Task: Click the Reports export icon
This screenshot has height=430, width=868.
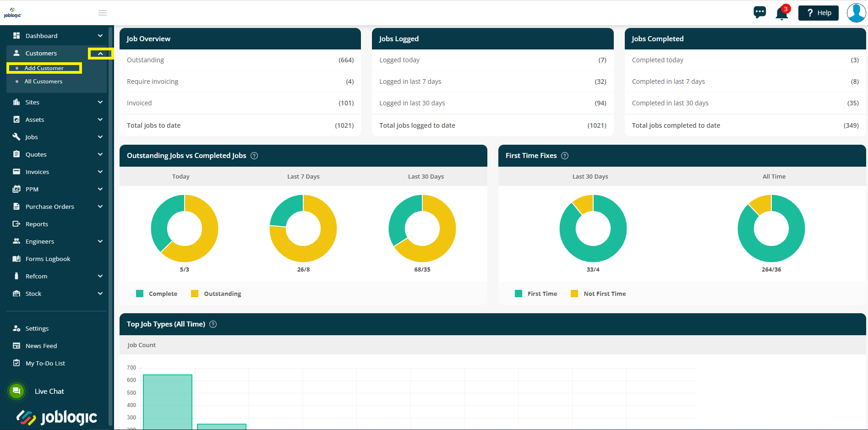Action: (16, 224)
